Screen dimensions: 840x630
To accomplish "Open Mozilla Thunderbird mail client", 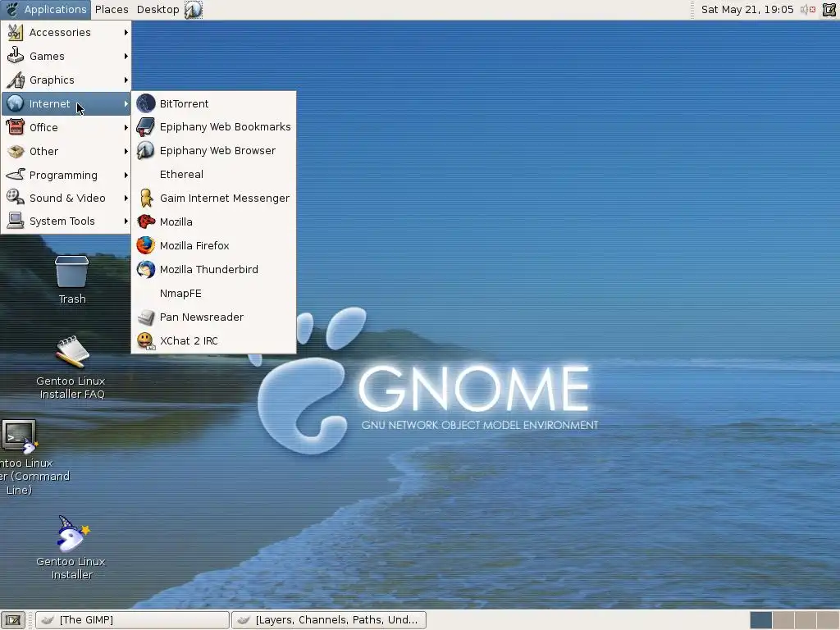I will click(214, 269).
